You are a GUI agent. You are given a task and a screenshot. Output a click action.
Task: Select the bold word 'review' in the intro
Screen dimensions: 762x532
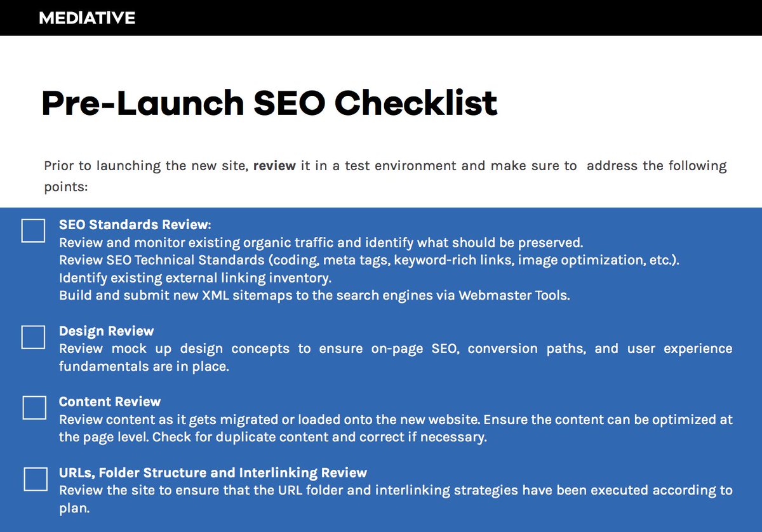[274, 166]
